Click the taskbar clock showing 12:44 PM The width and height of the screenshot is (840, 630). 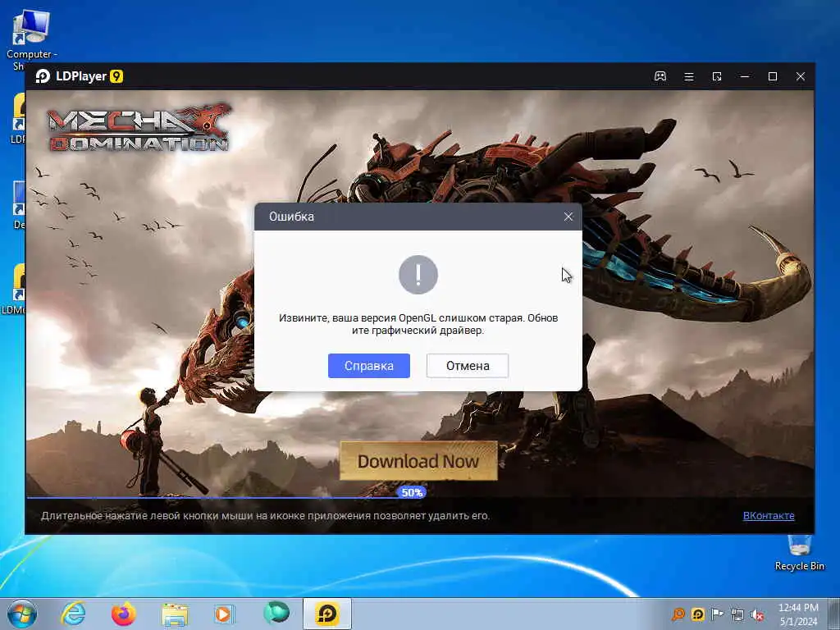click(798, 614)
